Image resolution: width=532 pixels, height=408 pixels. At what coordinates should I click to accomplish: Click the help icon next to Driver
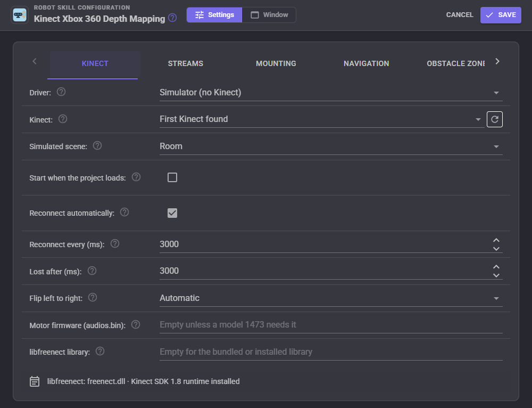(61, 92)
